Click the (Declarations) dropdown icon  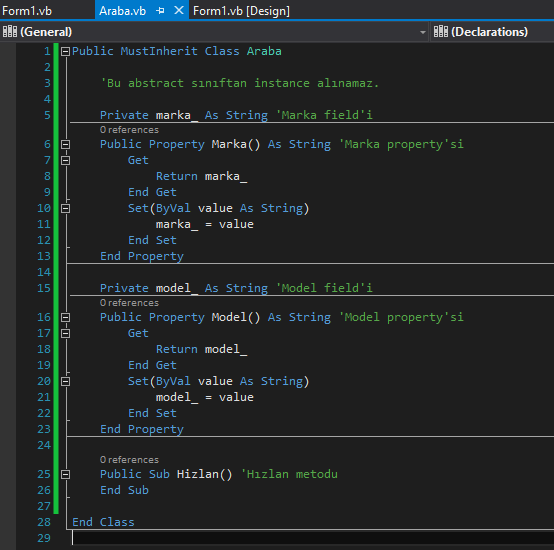coord(441,32)
